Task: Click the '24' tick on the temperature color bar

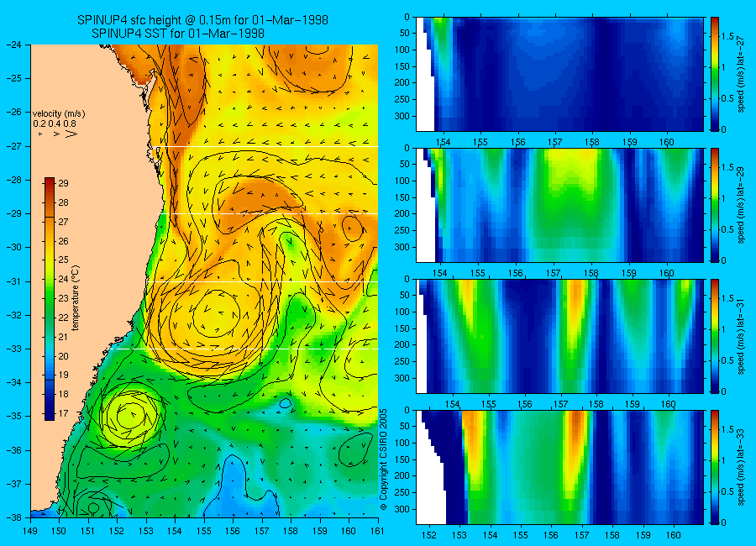Action: tap(63, 279)
